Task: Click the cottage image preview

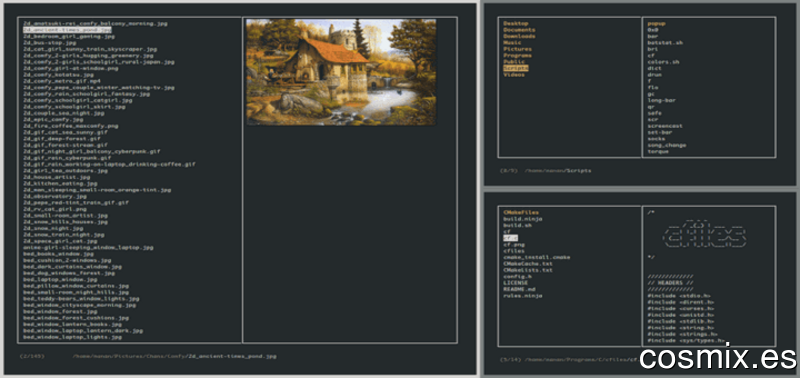Action: click(341, 72)
